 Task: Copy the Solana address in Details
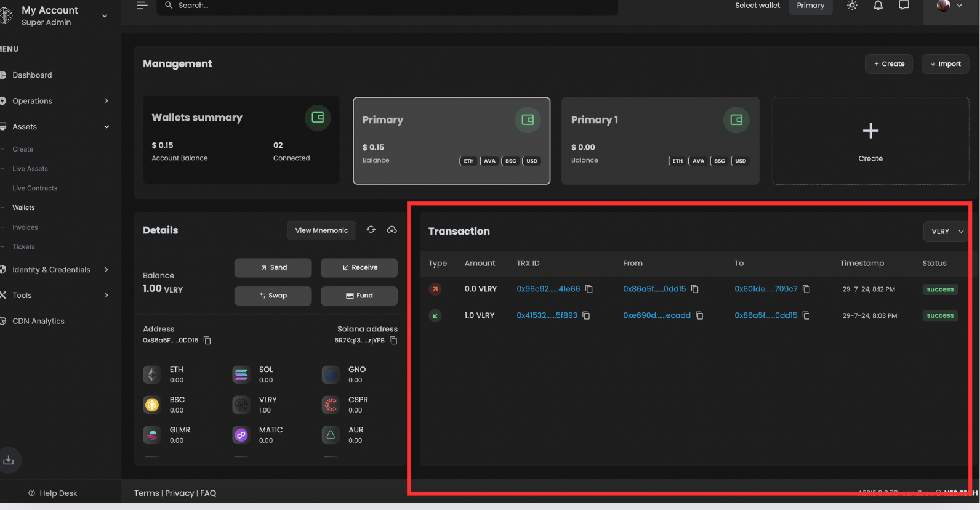tap(394, 341)
